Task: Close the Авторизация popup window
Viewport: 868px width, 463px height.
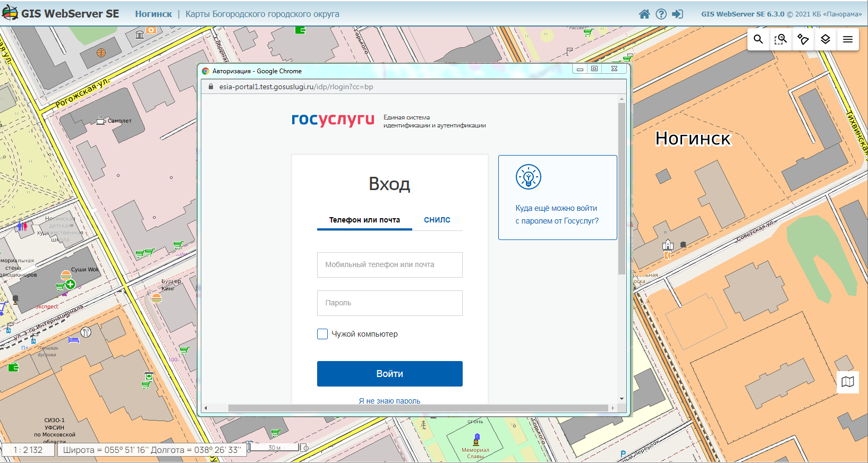Action: click(x=614, y=68)
